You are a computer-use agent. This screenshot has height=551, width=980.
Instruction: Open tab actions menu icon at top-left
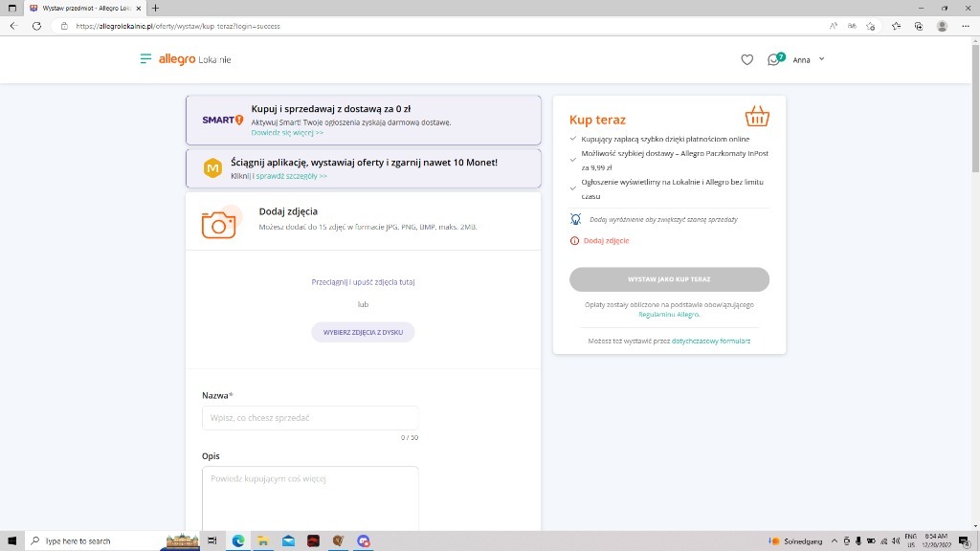click(x=11, y=8)
